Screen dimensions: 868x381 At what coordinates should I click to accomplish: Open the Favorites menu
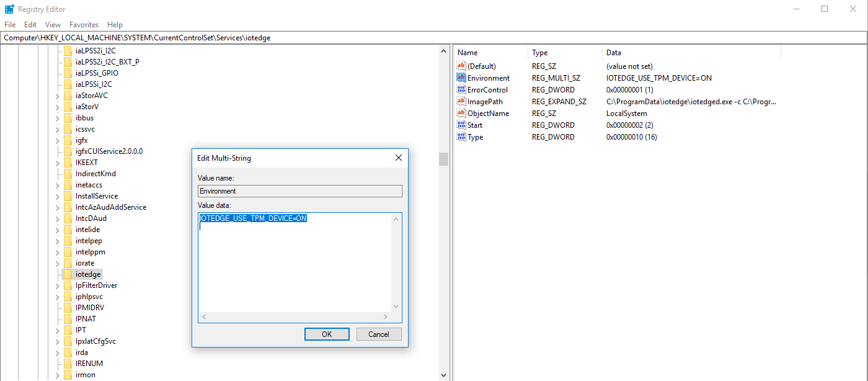(84, 24)
